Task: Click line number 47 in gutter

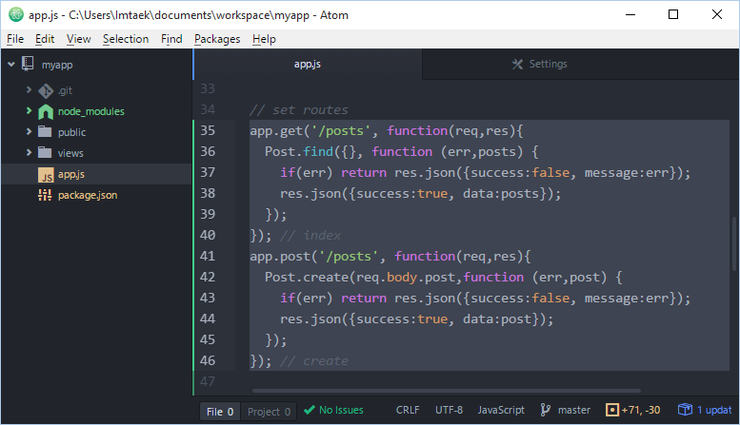Action: (x=208, y=381)
